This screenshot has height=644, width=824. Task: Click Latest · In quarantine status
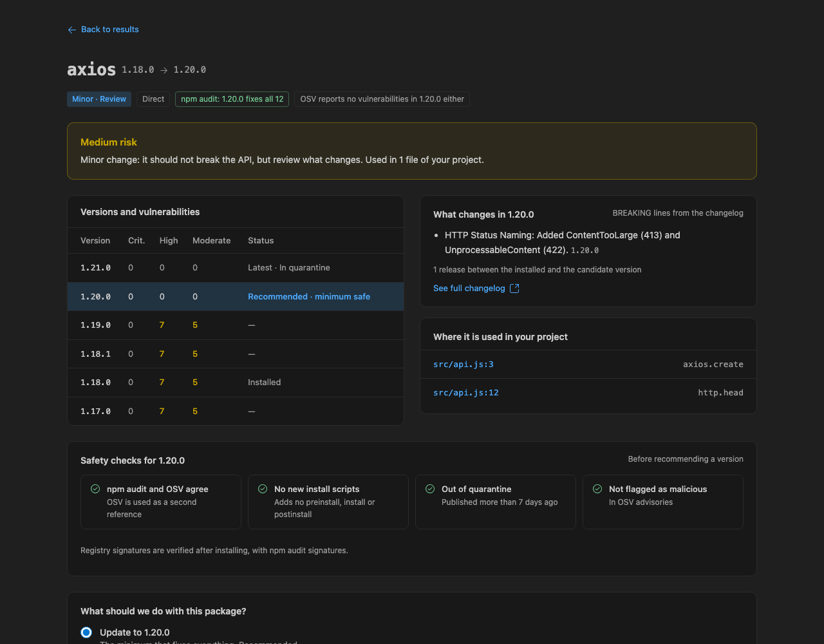pyautogui.click(x=289, y=268)
